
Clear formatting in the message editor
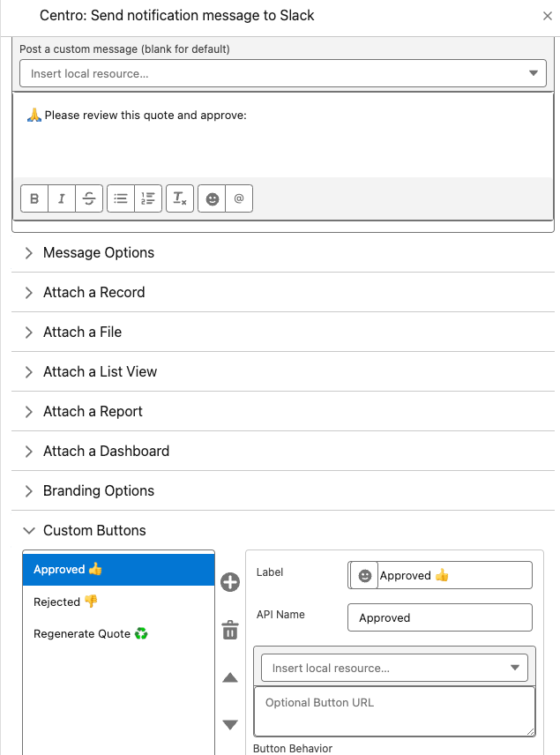coord(179,198)
